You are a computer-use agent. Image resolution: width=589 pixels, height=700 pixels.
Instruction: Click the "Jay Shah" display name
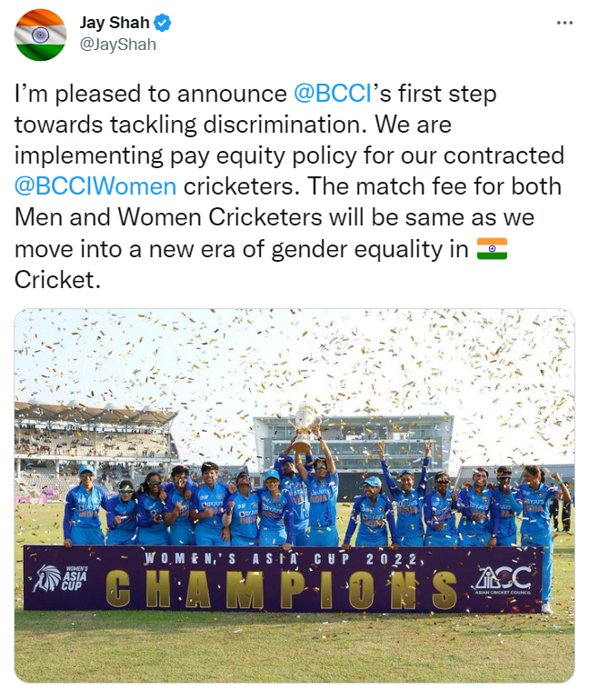(x=116, y=23)
